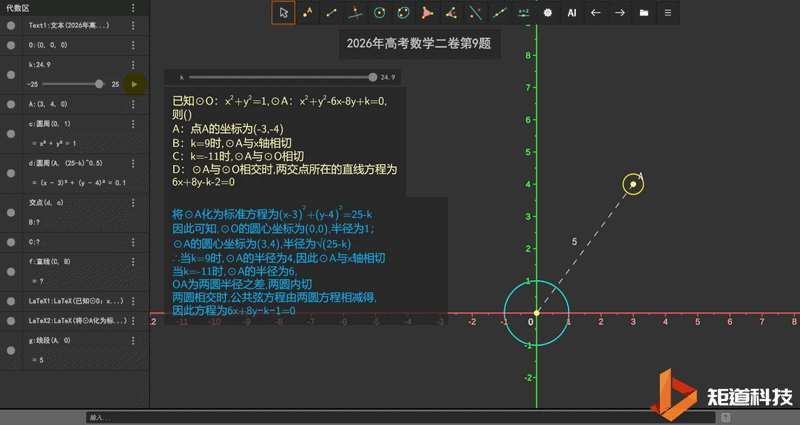Image resolution: width=800 pixels, height=425 pixels.
Task: Open more options for 交点(d, c) row
Action: point(133,203)
